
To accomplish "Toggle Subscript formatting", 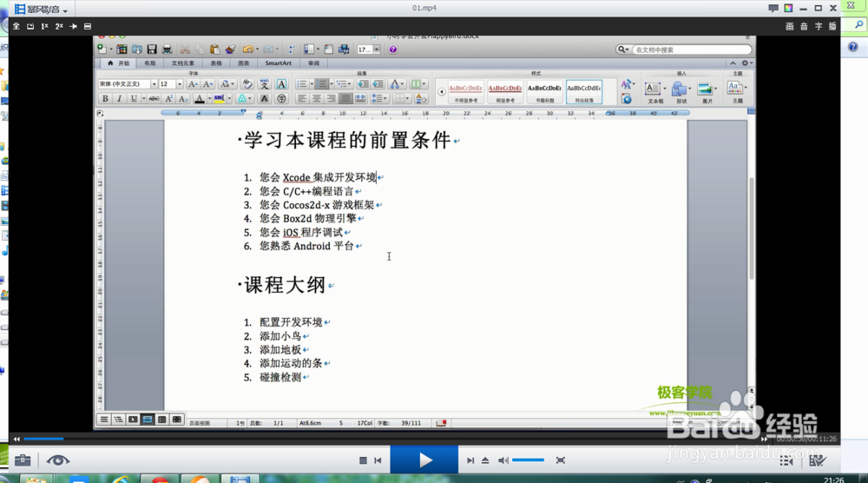I will (x=183, y=98).
